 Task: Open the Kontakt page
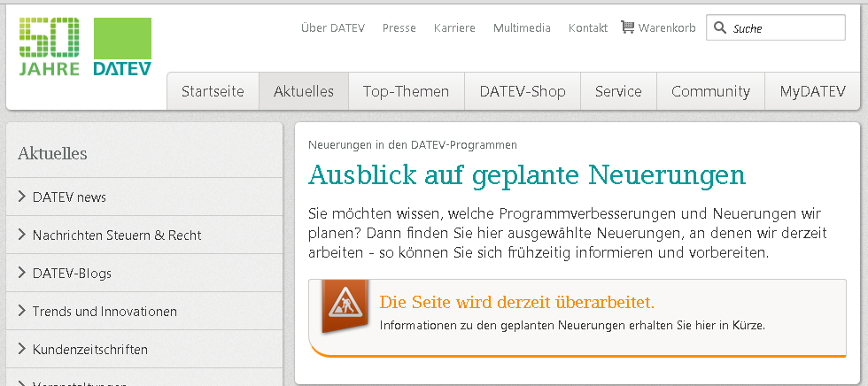pyautogui.click(x=588, y=27)
